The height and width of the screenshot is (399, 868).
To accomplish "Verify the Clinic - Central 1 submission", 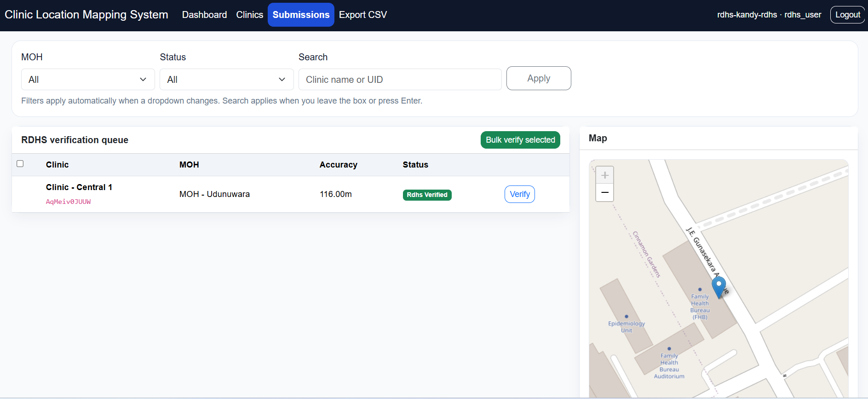I will click(520, 194).
